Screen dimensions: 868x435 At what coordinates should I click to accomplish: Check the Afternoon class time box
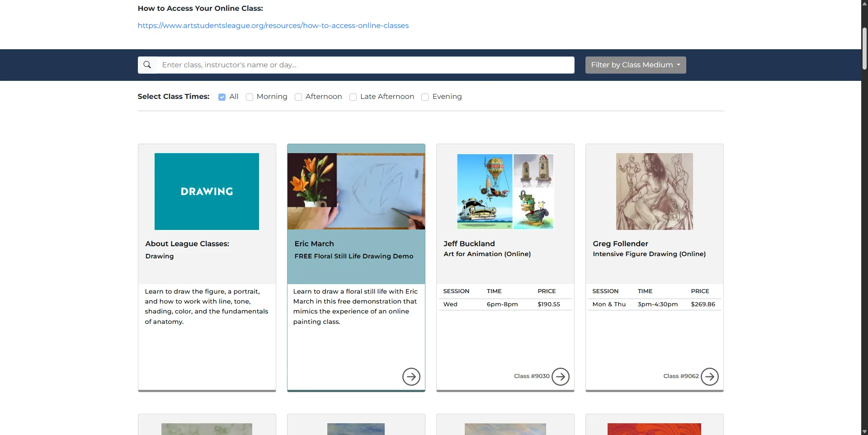(298, 97)
